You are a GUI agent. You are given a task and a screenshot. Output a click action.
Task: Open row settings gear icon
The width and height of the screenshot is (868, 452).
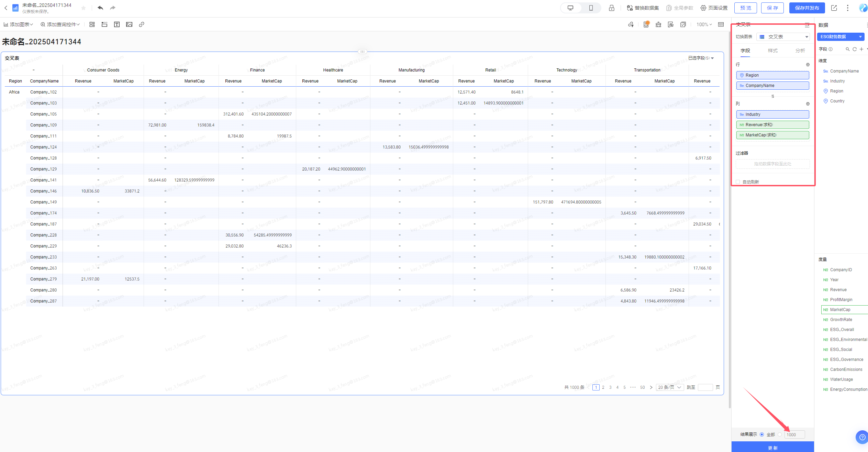pos(808,65)
